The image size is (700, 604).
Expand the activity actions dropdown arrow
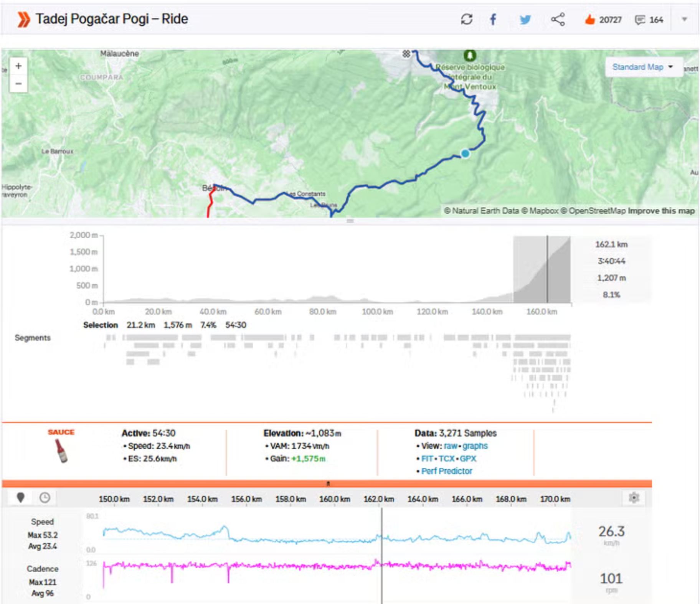(x=684, y=19)
